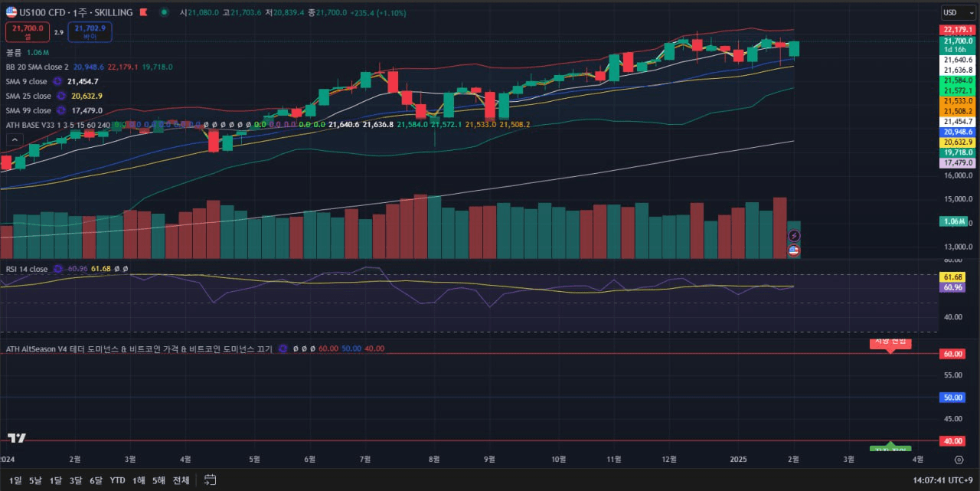This screenshot has height=491, width=980.
Task: Click the spread value 2.9 between sell and buy
Action: point(59,32)
